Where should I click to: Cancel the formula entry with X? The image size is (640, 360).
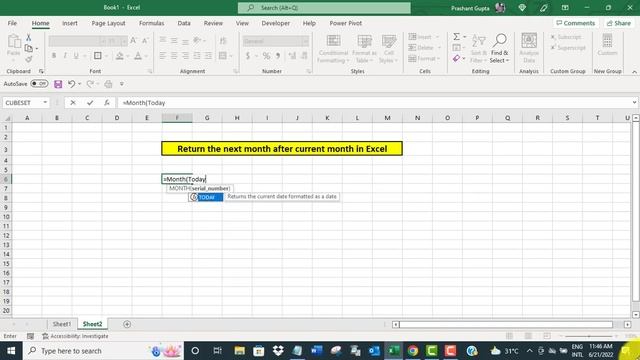pyautogui.click(x=73, y=103)
